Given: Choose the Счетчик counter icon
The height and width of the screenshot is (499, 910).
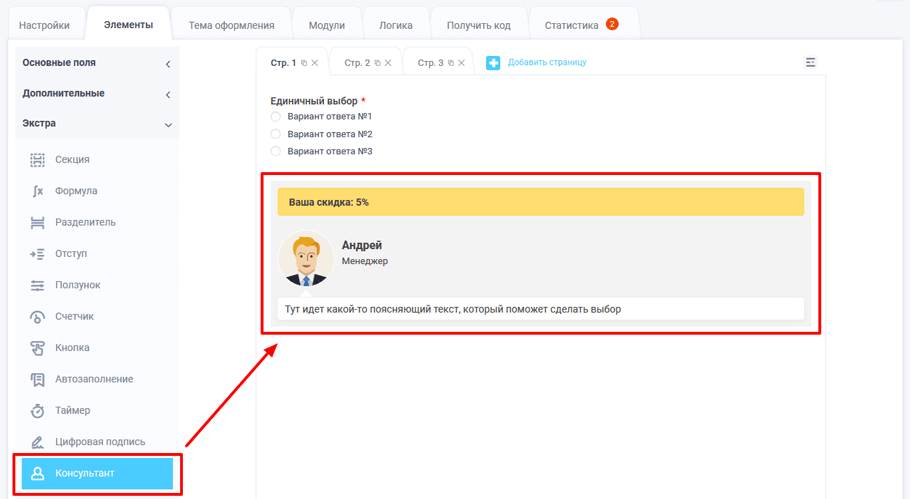Looking at the screenshot, I should [x=38, y=317].
